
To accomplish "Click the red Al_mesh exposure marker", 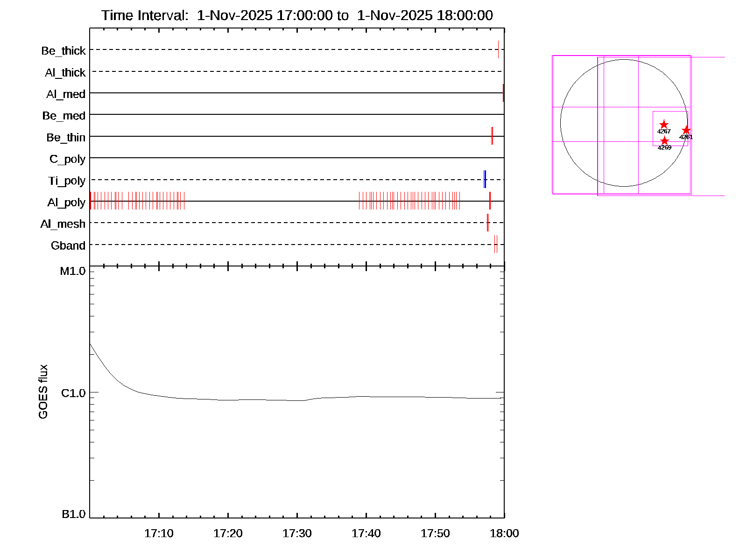I will click(488, 223).
